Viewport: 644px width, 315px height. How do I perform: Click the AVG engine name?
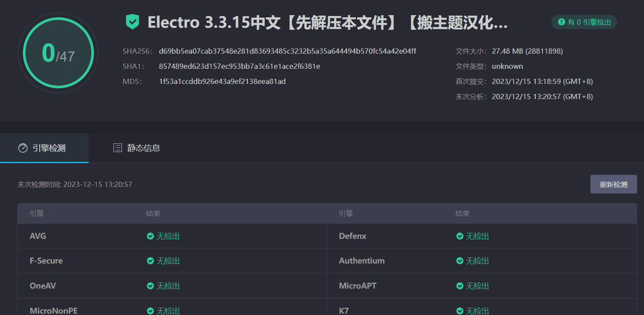(x=38, y=236)
